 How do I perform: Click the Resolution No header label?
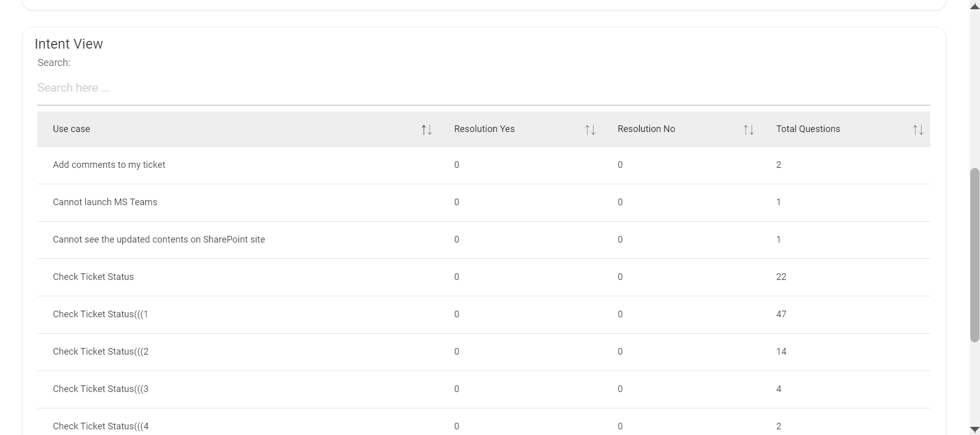pyautogui.click(x=646, y=129)
